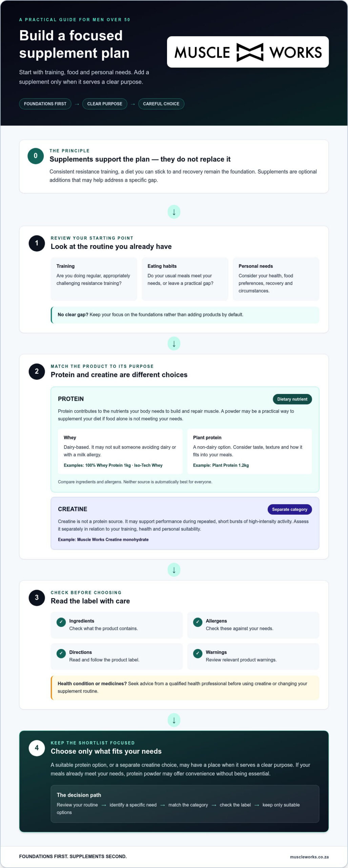The image size is (348, 868).
Task: Select the Foundations First pill
Action: pyautogui.click(x=45, y=104)
